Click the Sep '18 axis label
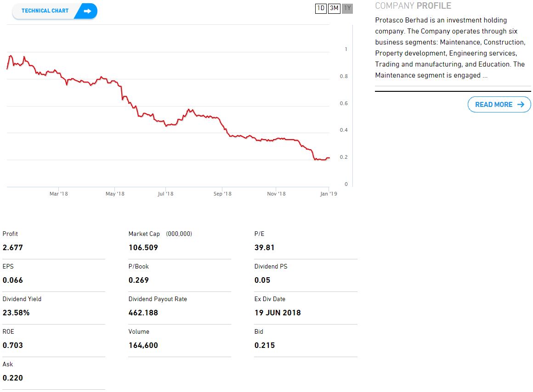 [x=223, y=194]
